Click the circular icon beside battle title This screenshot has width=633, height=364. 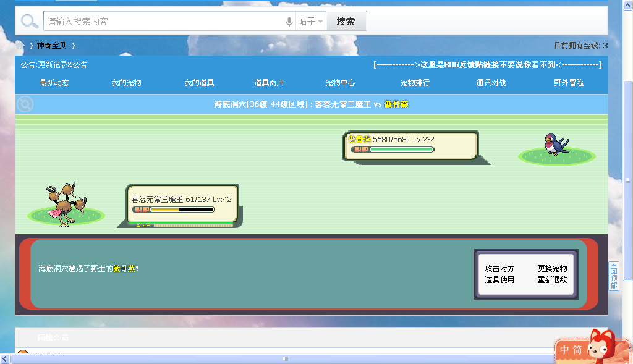(x=25, y=104)
